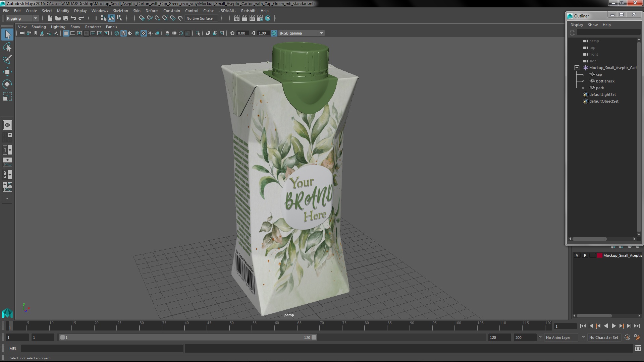The image size is (644, 362).
Task: Toggle layer playback P box
Action: pyautogui.click(x=585, y=255)
